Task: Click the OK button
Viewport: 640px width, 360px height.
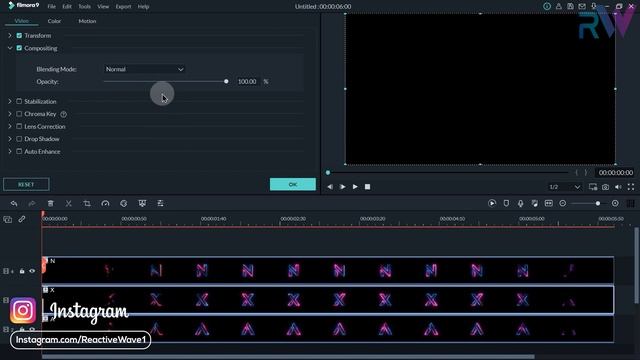Action: click(293, 184)
